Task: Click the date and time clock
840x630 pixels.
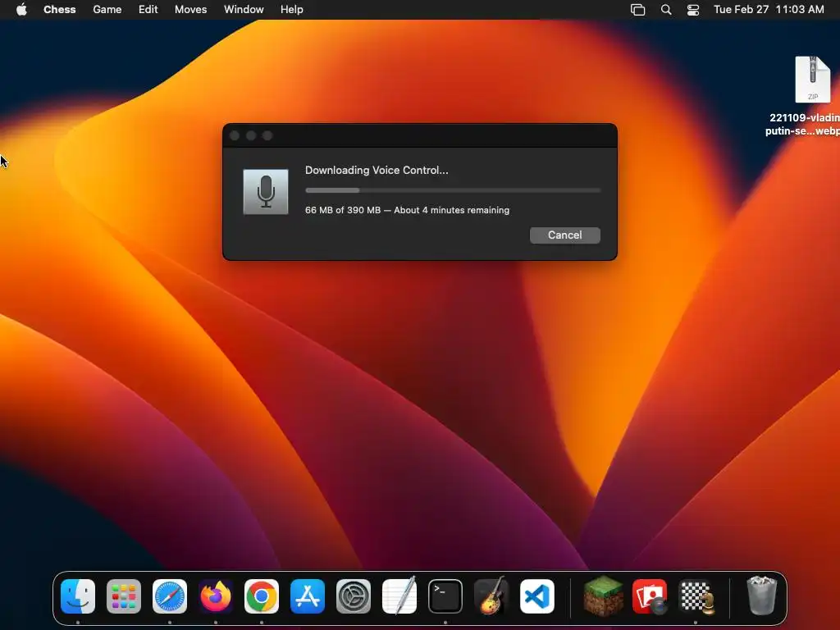Action: [769, 9]
